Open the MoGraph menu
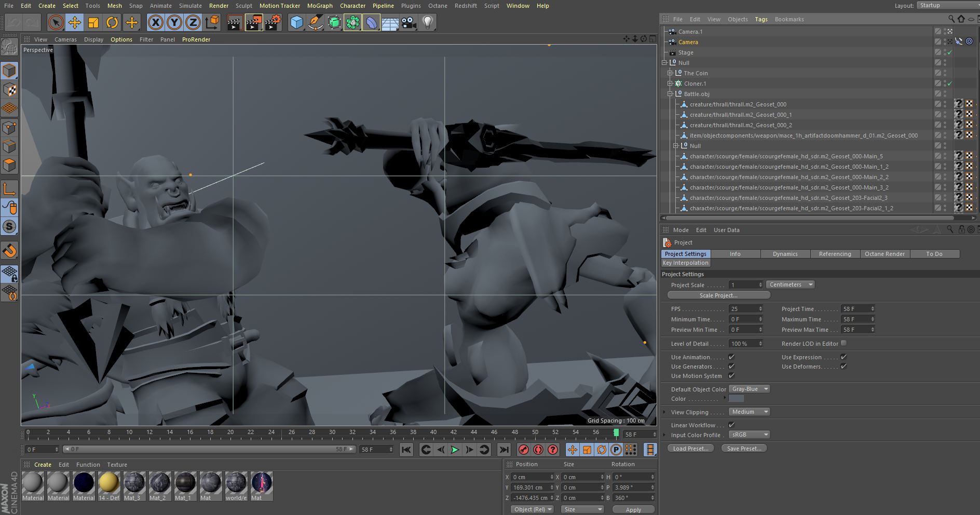Screen dimensions: 980x515 tap(320, 6)
